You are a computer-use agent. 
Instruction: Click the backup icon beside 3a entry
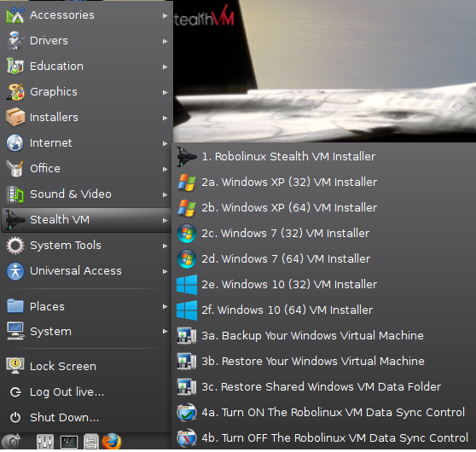coord(187,335)
